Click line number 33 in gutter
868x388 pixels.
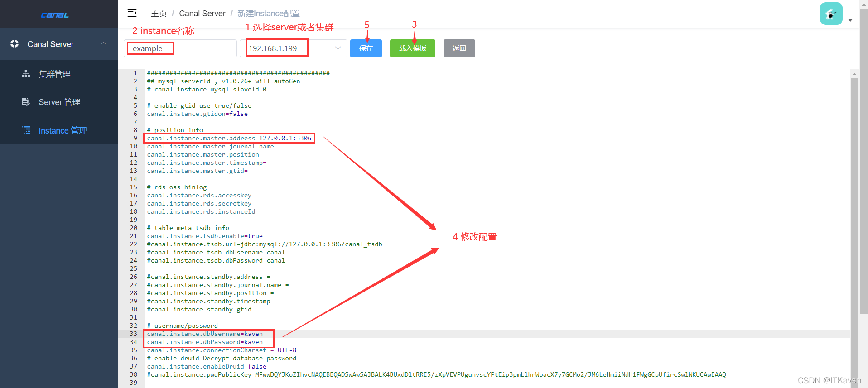click(133, 334)
